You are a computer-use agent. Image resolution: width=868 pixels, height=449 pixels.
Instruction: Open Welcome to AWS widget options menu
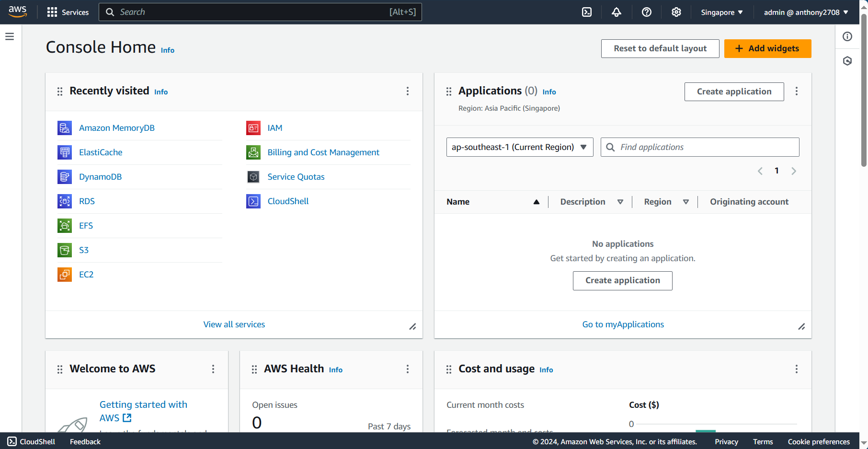click(x=213, y=369)
